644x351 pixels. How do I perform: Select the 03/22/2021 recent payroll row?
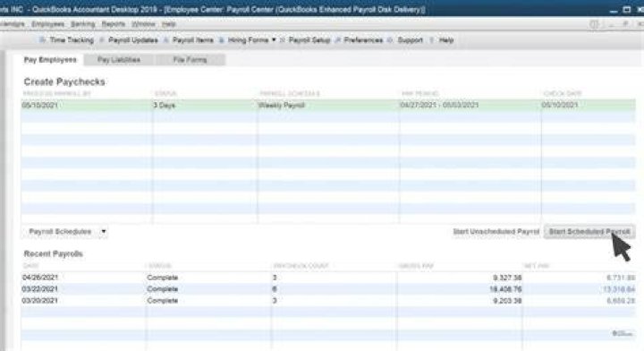pos(328,289)
